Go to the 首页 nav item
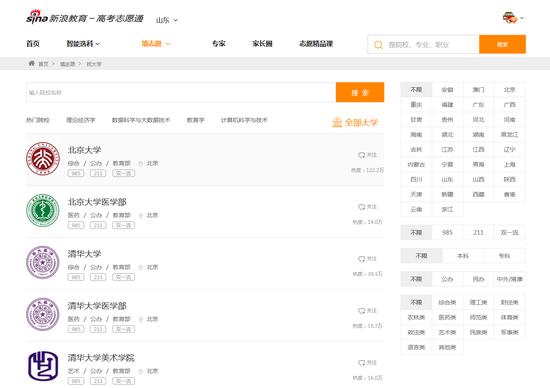This screenshot has height=388, width=550. tap(33, 44)
